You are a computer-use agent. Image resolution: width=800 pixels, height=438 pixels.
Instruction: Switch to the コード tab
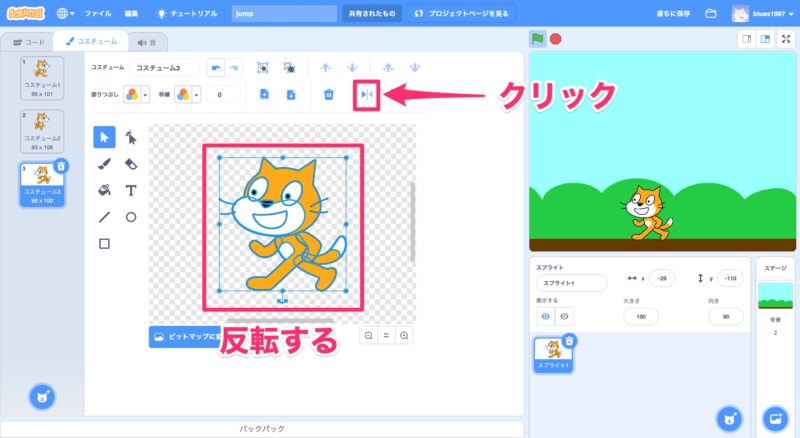click(28, 42)
